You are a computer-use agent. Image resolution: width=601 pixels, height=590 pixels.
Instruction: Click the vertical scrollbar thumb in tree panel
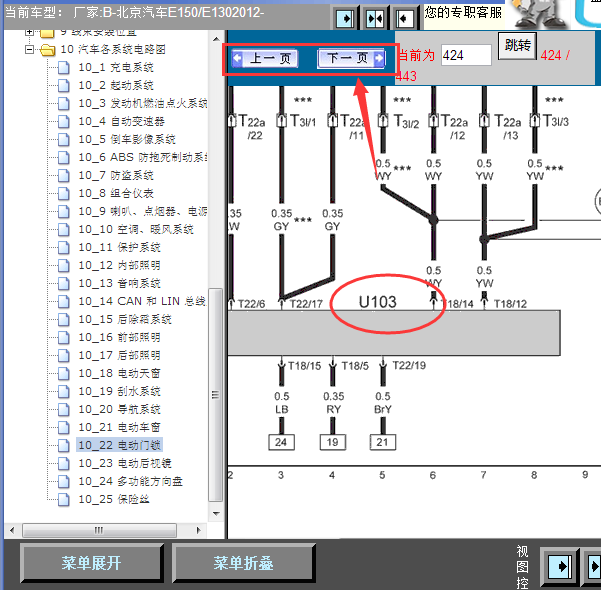(x=216, y=395)
